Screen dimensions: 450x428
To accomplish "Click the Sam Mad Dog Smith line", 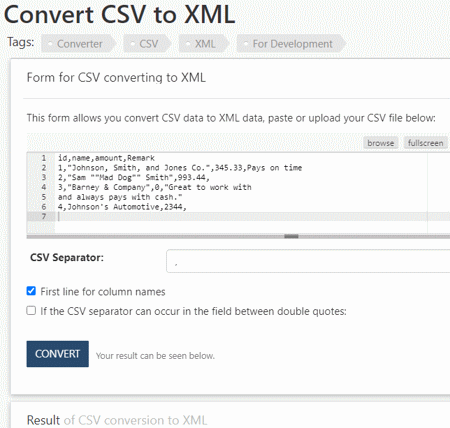I will (x=134, y=178).
